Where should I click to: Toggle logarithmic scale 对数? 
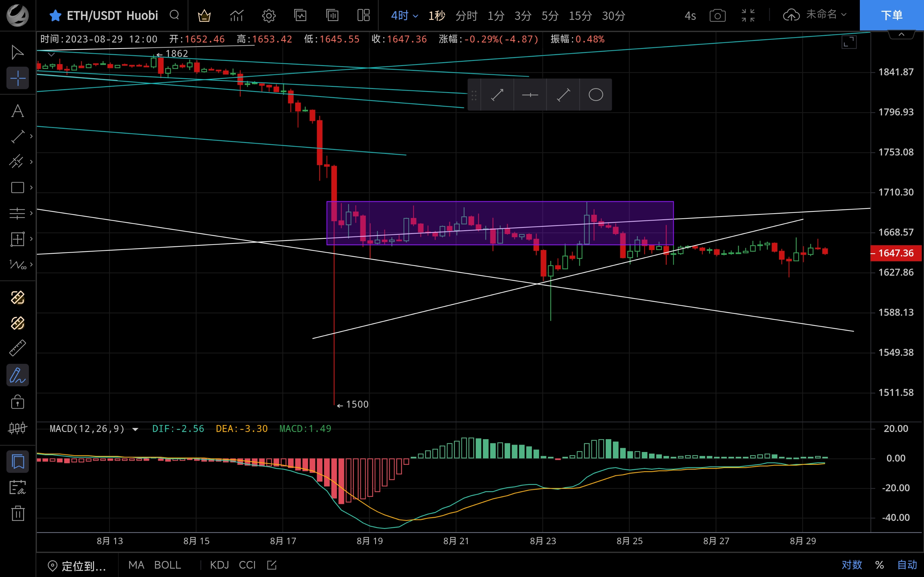(851, 564)
